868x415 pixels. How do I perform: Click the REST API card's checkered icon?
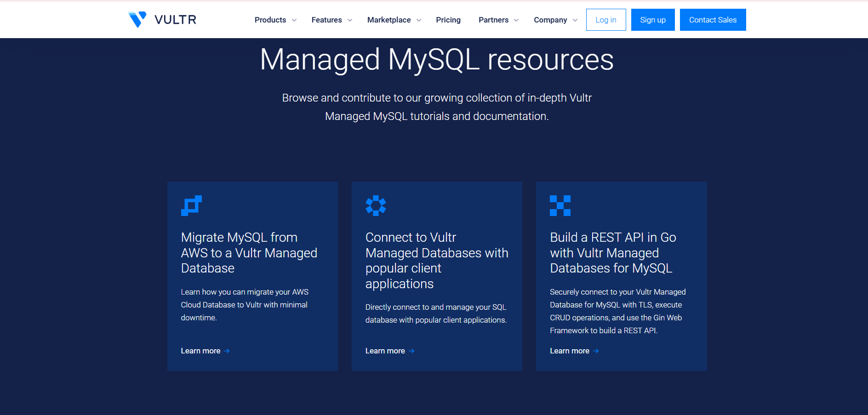(560, 205)
